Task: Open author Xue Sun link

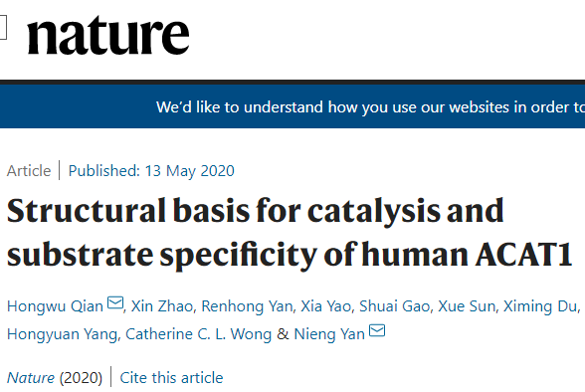Action: tap(467, 306)
